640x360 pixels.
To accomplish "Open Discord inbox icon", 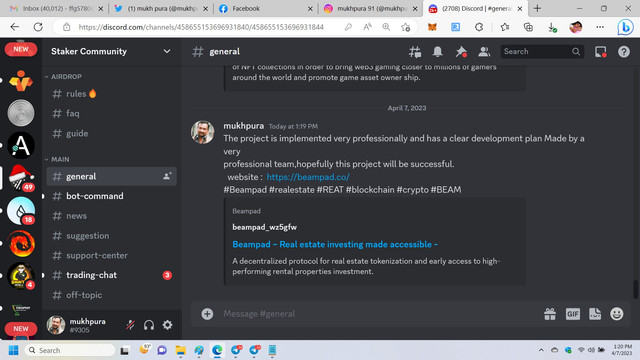I will tap(600, 52).
